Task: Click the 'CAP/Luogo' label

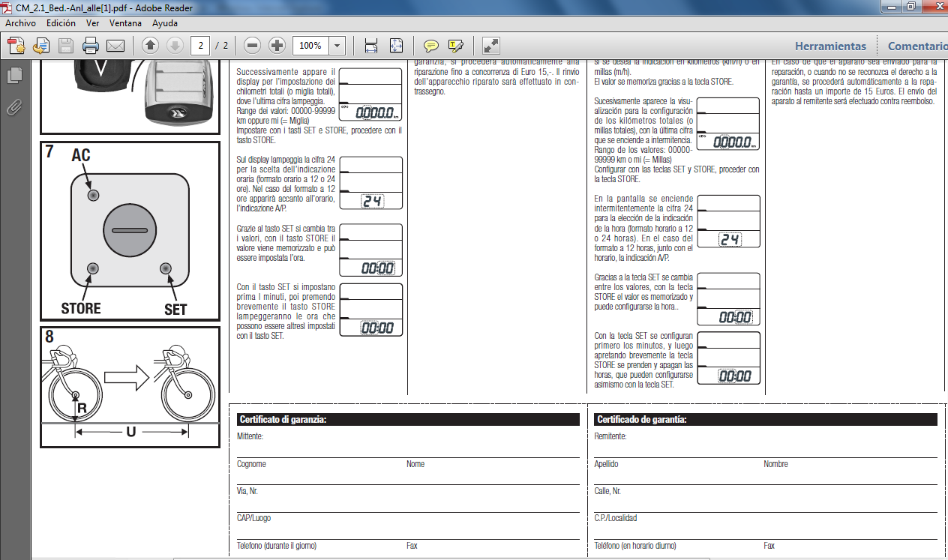Action: pyautogui.click(x=254, y=518)
